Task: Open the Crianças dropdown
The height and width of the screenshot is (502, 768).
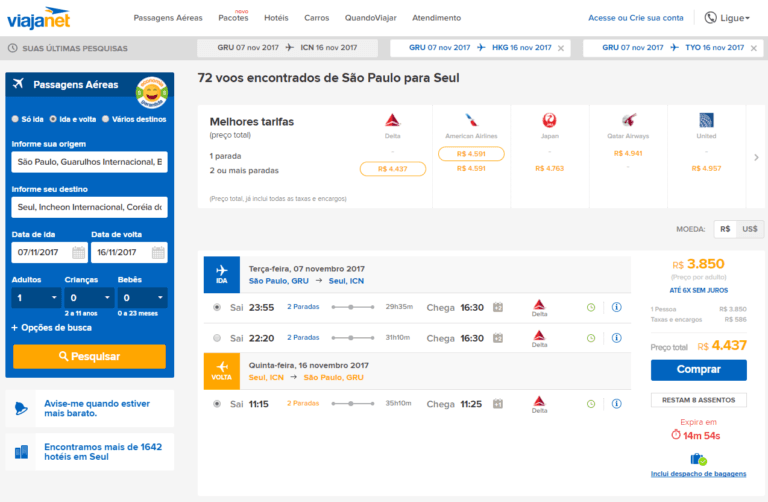Action: pos(90,298)
